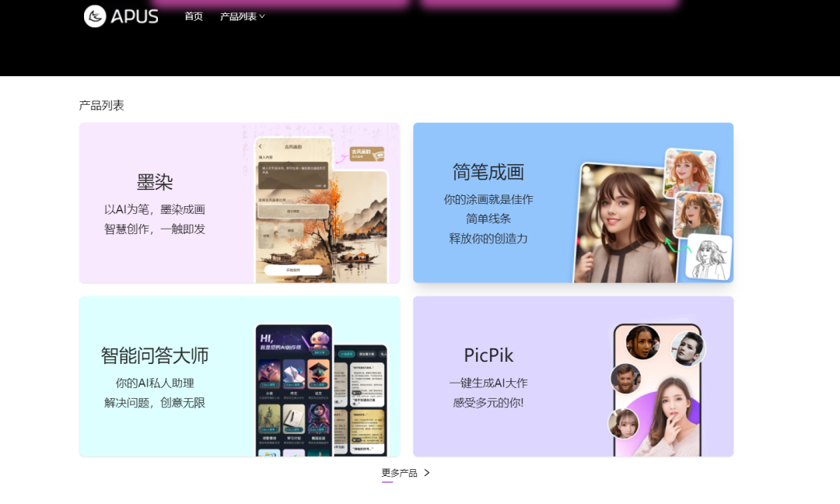
Task: Open the 墨染 product card title
Action: point(155,183)
